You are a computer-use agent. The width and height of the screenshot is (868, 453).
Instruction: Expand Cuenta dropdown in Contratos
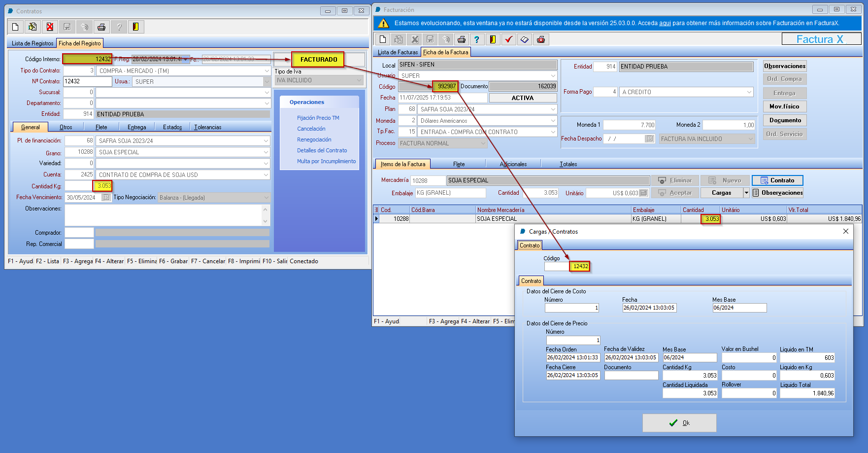(267, 175)
